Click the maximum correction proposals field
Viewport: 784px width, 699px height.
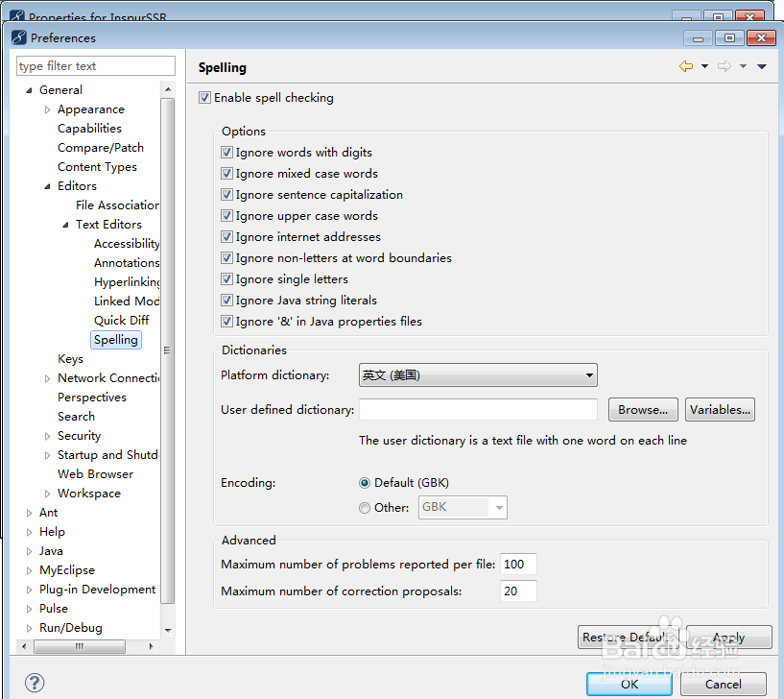(518, 591)
